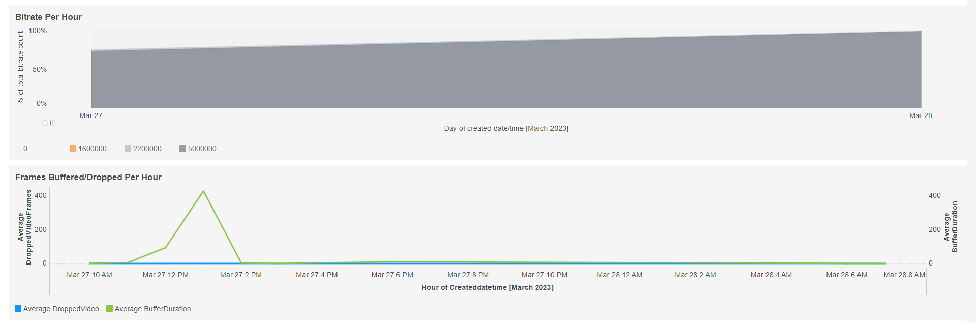Select the light gray 2200000 legend swatch
This screenshot has width=980, height=323.
(x=128, y=149)
